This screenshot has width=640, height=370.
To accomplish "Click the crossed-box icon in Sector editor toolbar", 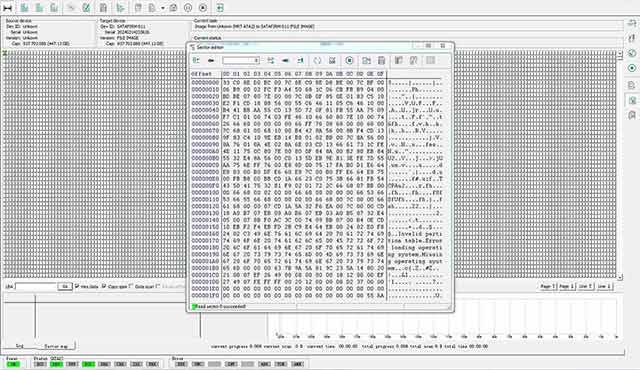I will point(333,61).
